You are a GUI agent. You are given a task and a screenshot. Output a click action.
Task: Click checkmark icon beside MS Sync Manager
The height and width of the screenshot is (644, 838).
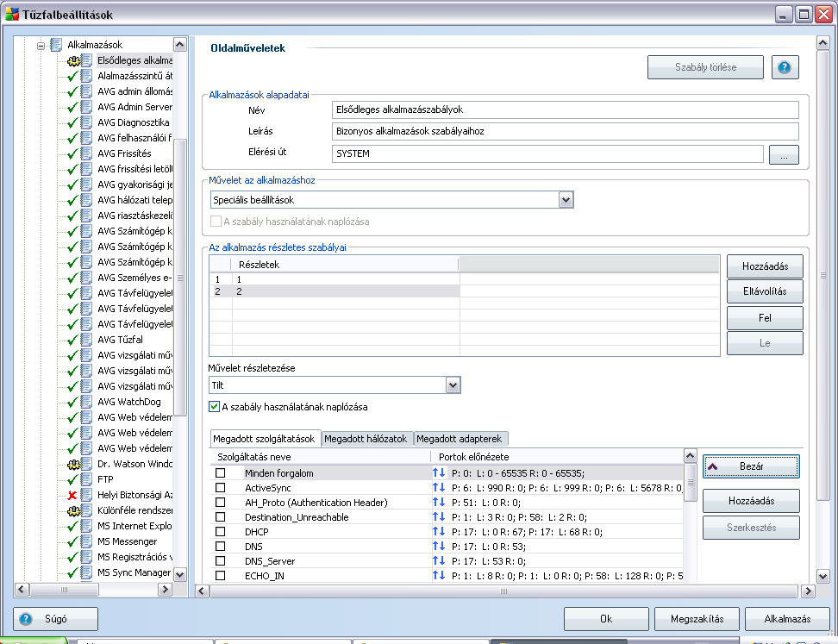click(x=73, y=572)
